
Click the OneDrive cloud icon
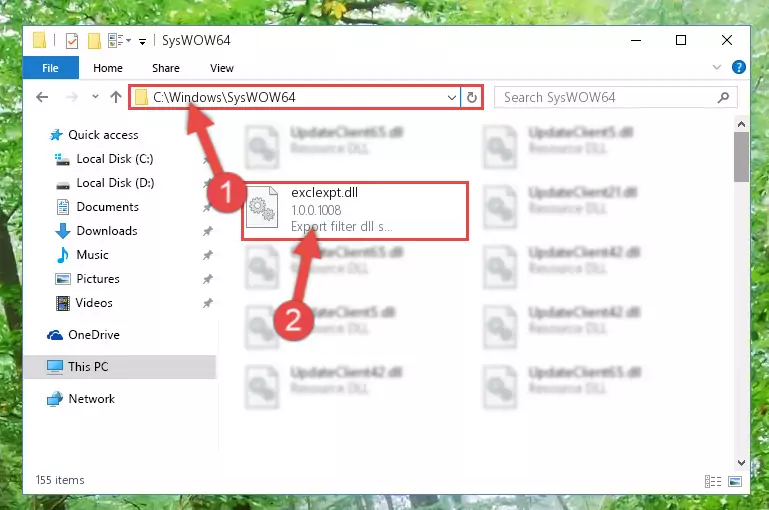coord(54,335)
